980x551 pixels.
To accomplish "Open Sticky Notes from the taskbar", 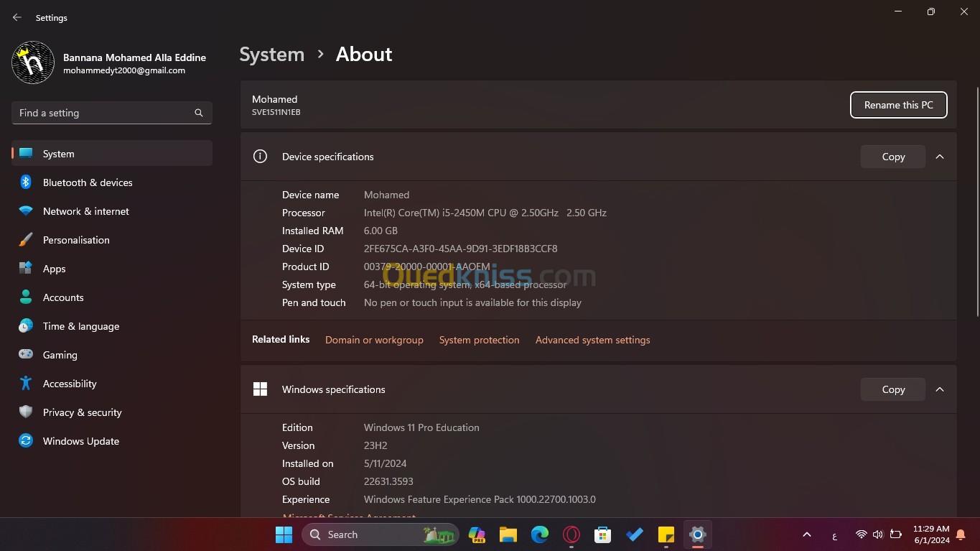I will click(666, 534).
